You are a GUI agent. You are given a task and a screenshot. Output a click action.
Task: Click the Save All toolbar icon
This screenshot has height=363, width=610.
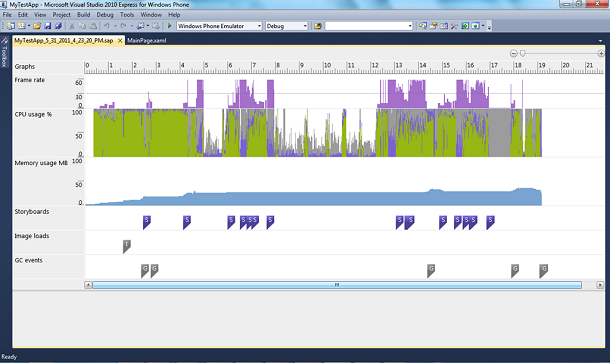click(x=58, y=26)
